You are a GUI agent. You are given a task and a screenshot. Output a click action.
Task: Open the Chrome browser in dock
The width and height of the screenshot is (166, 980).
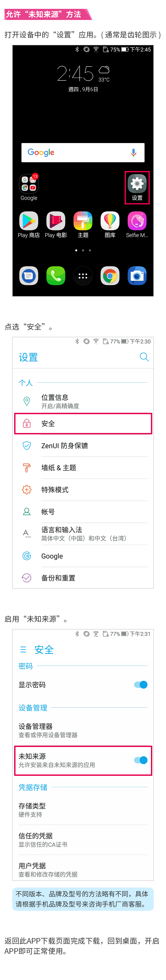(x=110, y=276)
